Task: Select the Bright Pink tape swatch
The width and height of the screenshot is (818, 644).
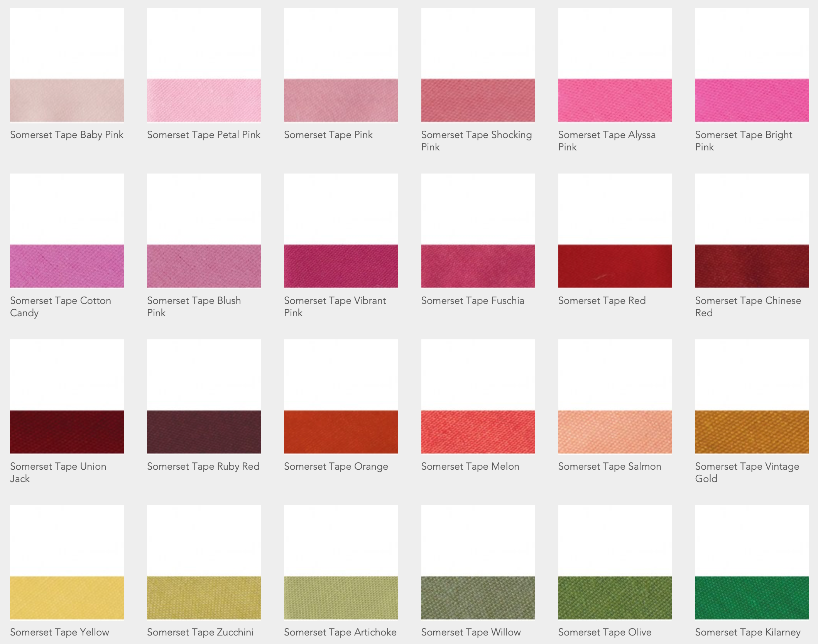Action: tap(752, 100)
